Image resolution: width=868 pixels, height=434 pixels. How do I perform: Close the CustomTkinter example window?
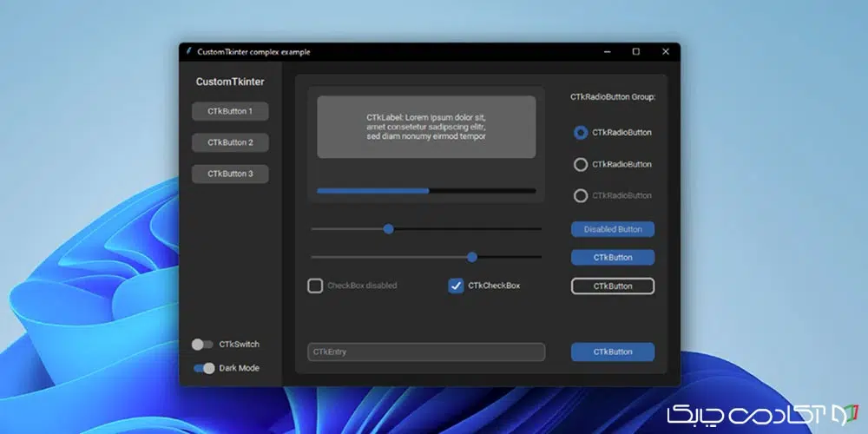click(666, 52)
